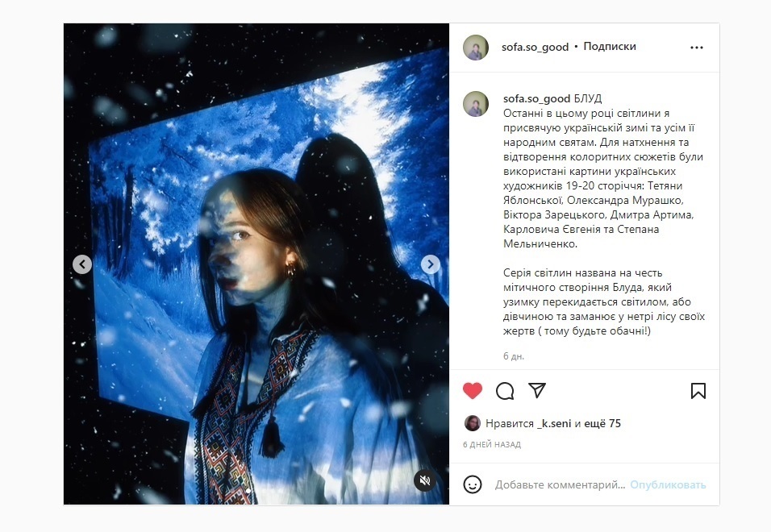
Task: Go to next photo in carousel
Action: click(430, 264)
